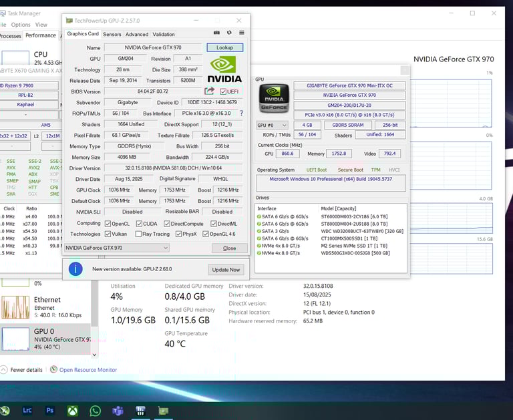The image size is (513, 420).
Task: Click the blue info icon beside update notice
Action: [x=75, y=269]
